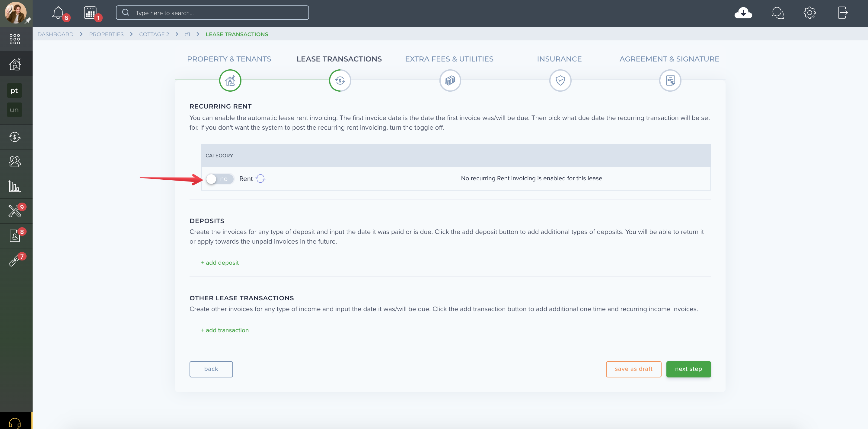Click the Agreement step document icon
The width and height of the screenshot is (868, 429).
pyautogui.click(x=670, y=80)
